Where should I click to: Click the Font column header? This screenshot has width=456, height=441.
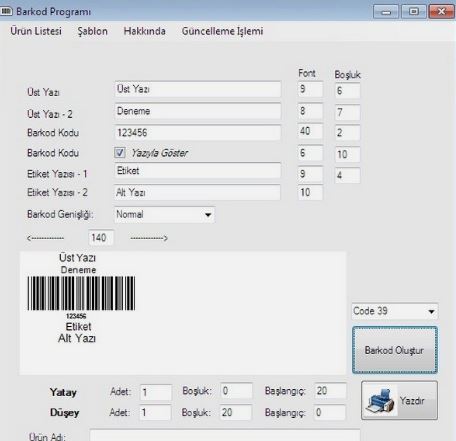[307, 73]
